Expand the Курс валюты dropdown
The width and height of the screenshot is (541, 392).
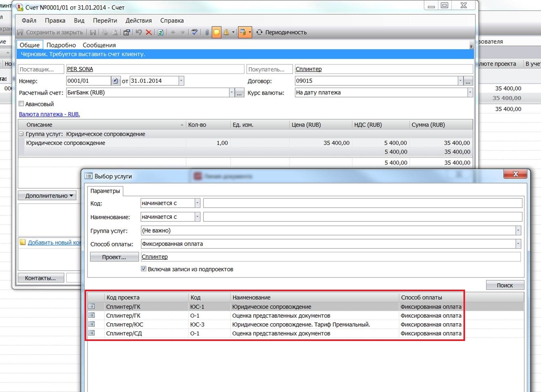470,93
